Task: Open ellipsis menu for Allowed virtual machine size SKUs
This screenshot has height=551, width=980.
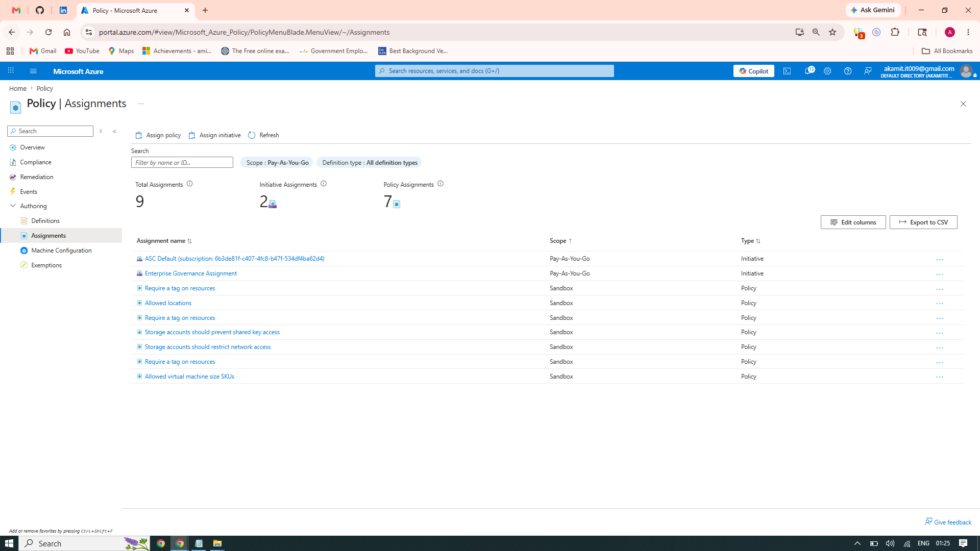Action: tap(940, 377)
